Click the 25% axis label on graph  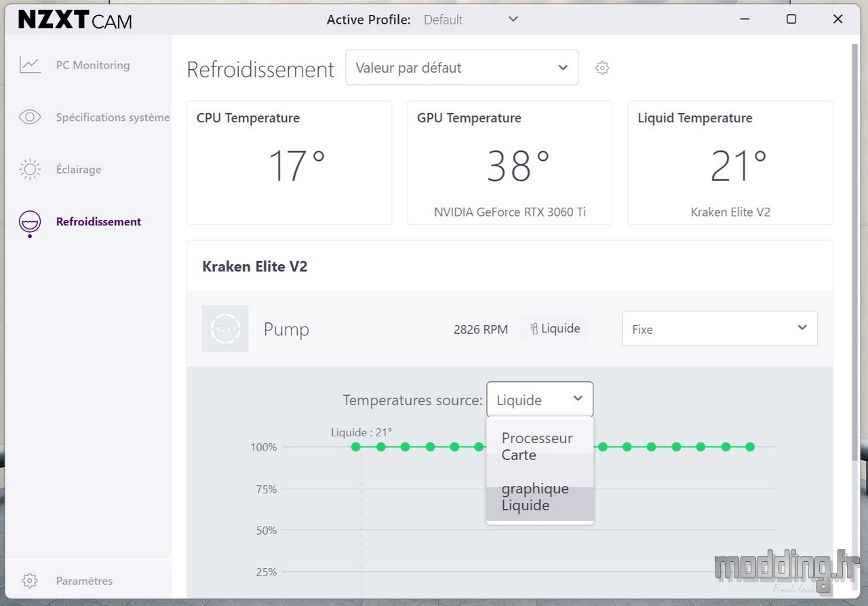point(266,572)
